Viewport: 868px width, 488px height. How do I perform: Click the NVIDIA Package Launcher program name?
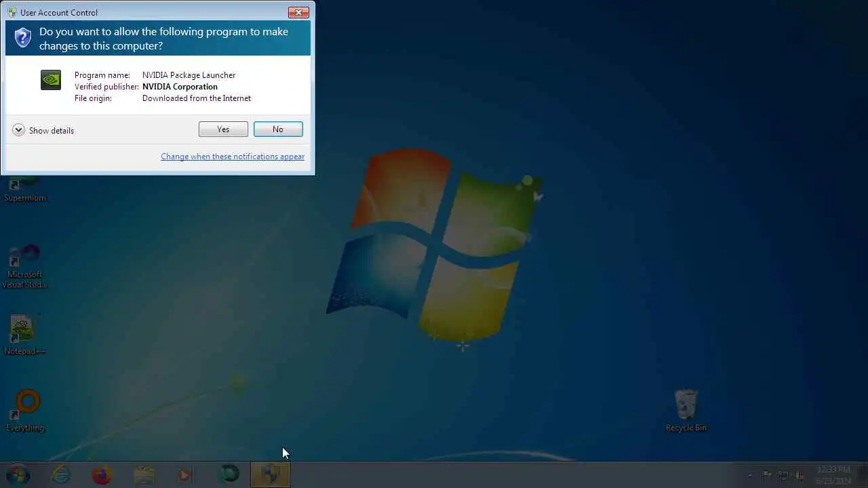click(189, 75)
